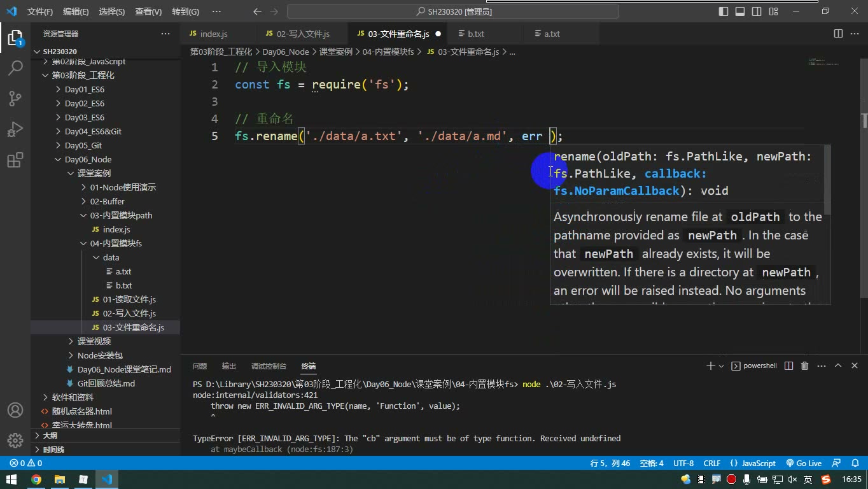This screenshot has width=868, height=489.
Task: Maximize the terminal panel size
Action: 838,366
